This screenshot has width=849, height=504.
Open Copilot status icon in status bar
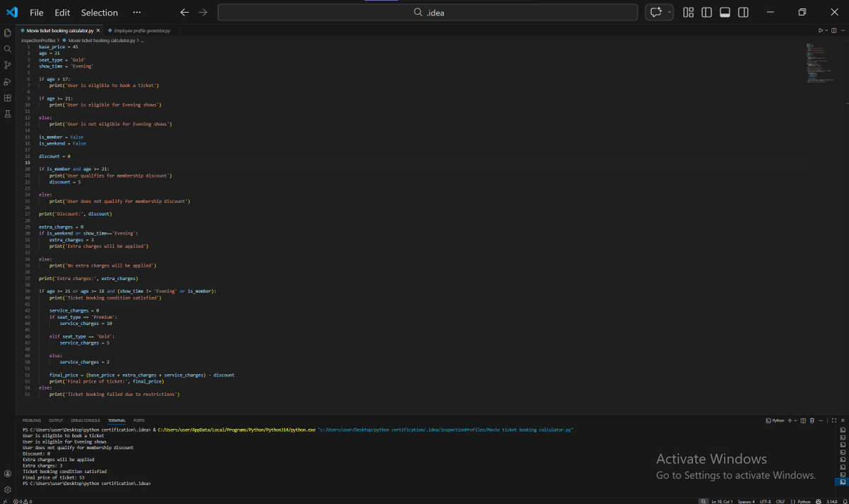click(x=819, y=501)
